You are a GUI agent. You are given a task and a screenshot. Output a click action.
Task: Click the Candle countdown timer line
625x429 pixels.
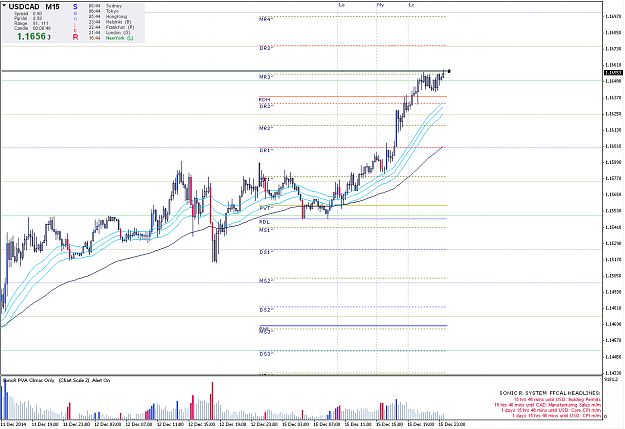(32, 28)
